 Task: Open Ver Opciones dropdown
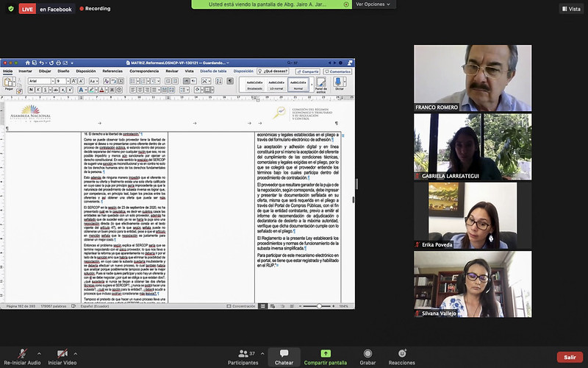tap(373, 4)
